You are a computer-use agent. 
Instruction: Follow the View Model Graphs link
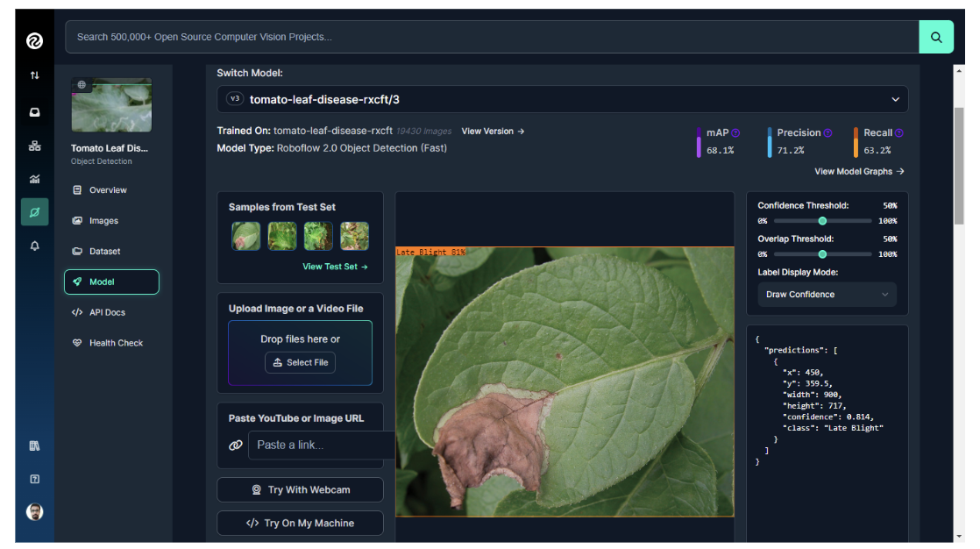[x=859, y=172]
